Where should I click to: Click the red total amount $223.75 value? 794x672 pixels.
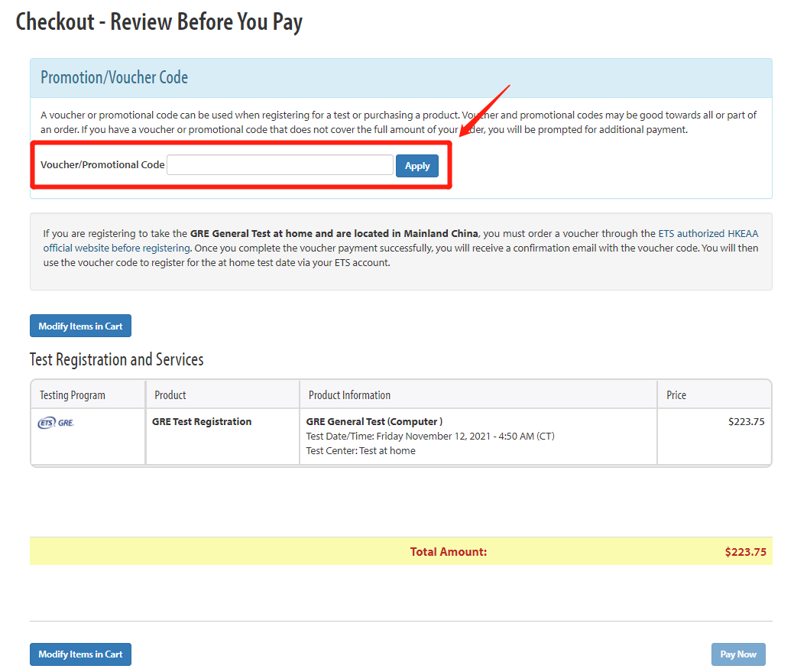pos(745,552)
